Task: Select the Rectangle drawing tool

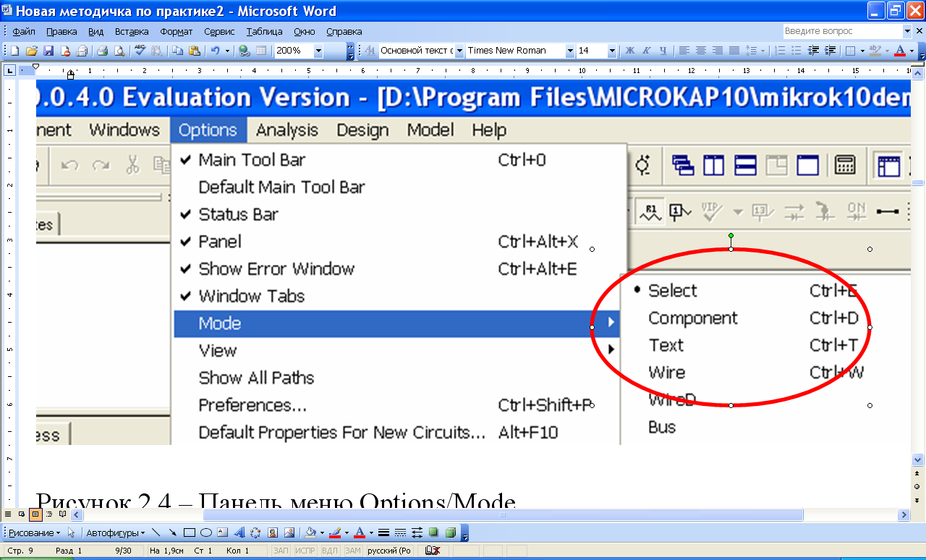Action: pyautogui.click(x=190, y=533)
